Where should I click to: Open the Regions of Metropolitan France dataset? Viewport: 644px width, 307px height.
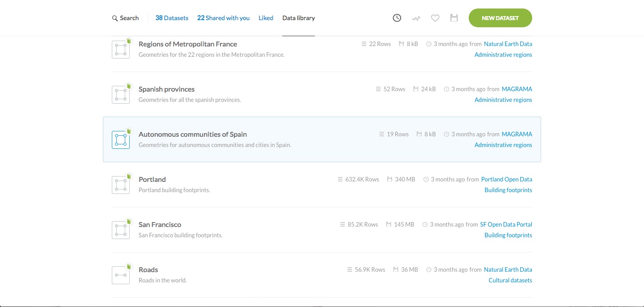click(188, 44)
